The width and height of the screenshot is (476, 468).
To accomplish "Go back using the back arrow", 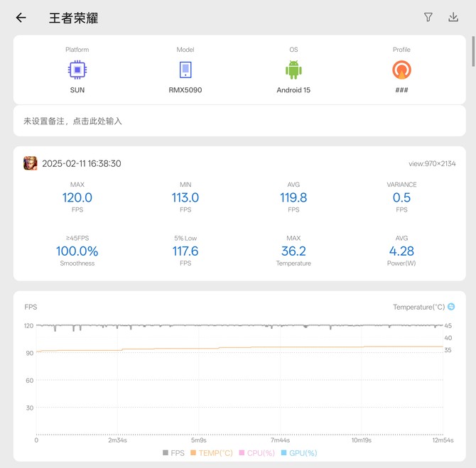I will pyautogui.click(x=21, y=18).
